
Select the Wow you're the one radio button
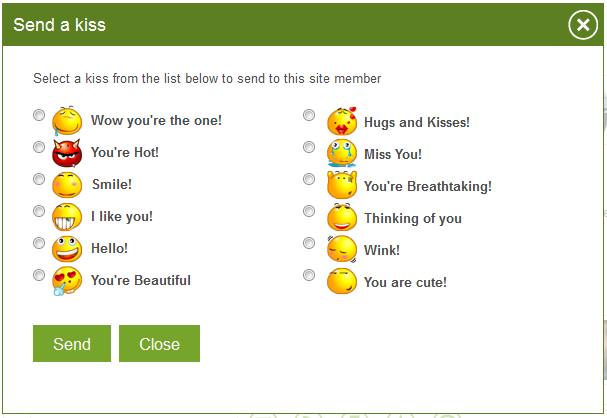coord(39,115)
